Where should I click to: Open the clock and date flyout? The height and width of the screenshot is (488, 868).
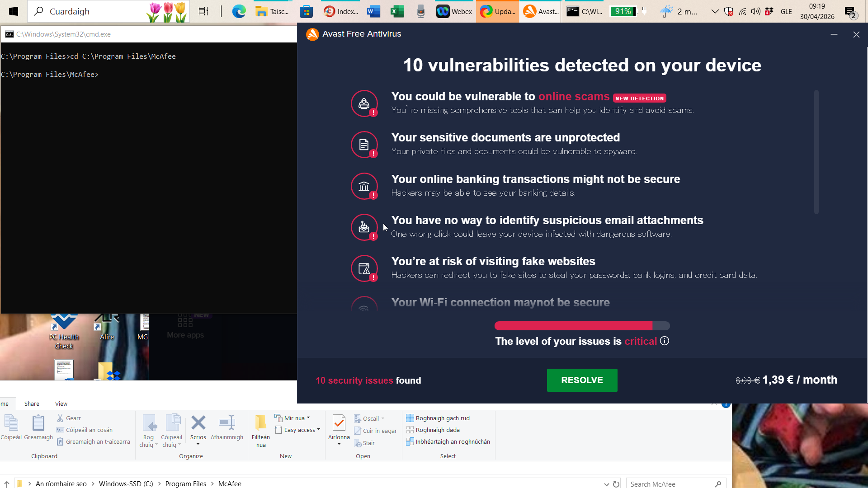coord(817,11)
